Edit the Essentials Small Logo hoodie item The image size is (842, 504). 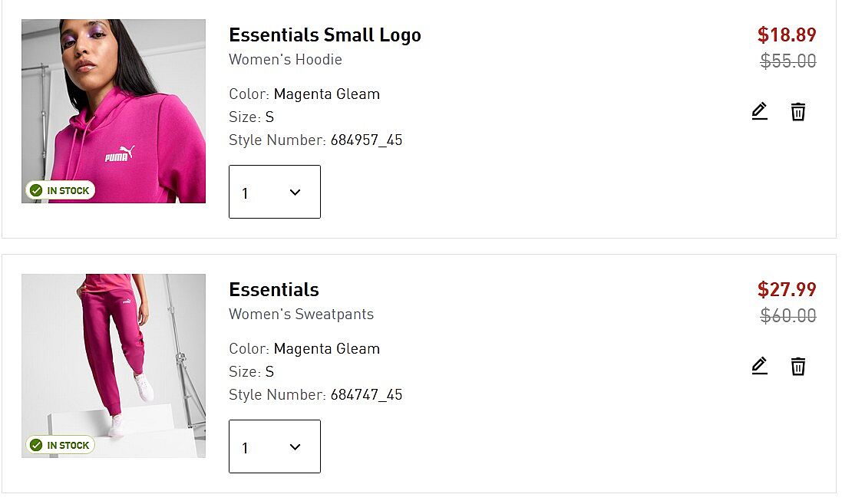(759, 112)
